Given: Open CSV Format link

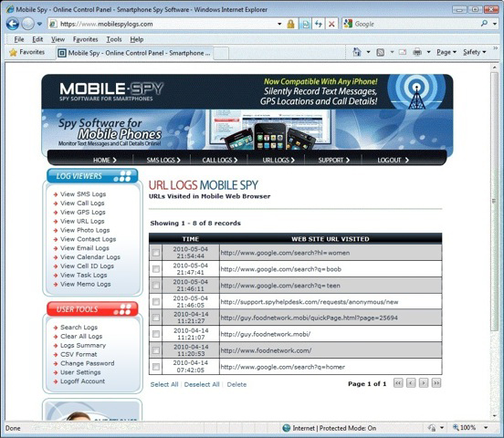Looking at the screenshot, I should click(79, 354).
